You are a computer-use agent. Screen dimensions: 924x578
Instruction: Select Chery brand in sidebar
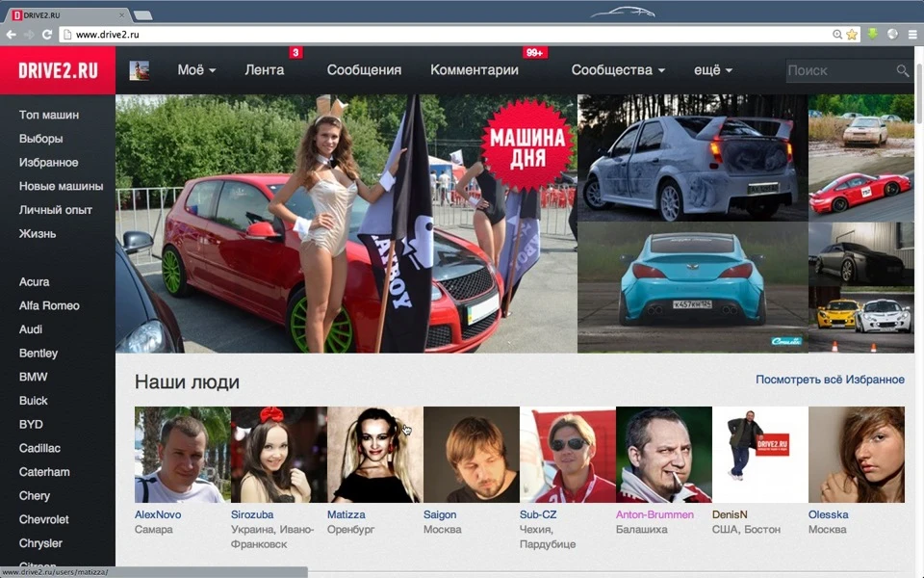[x=35, y=496]
